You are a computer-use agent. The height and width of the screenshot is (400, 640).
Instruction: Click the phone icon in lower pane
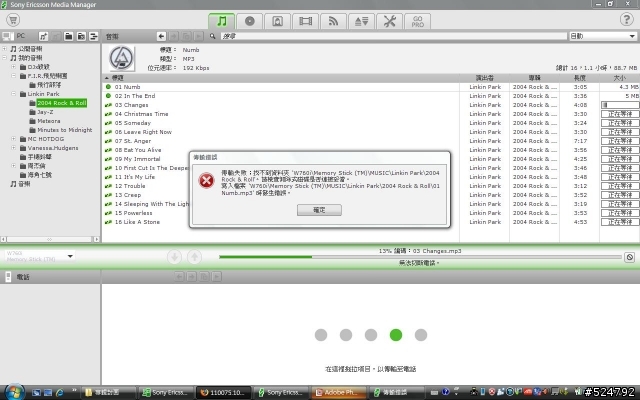click(x=8, y=277)
